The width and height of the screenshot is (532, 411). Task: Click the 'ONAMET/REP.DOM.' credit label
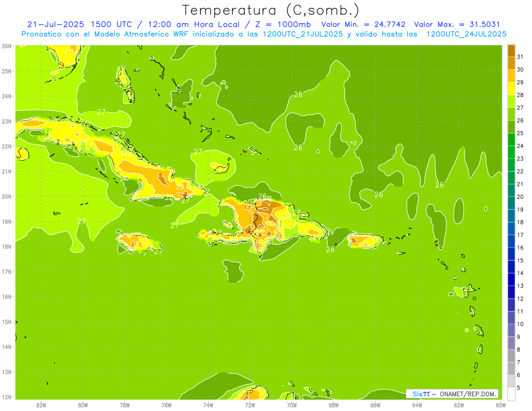(468, 394)
